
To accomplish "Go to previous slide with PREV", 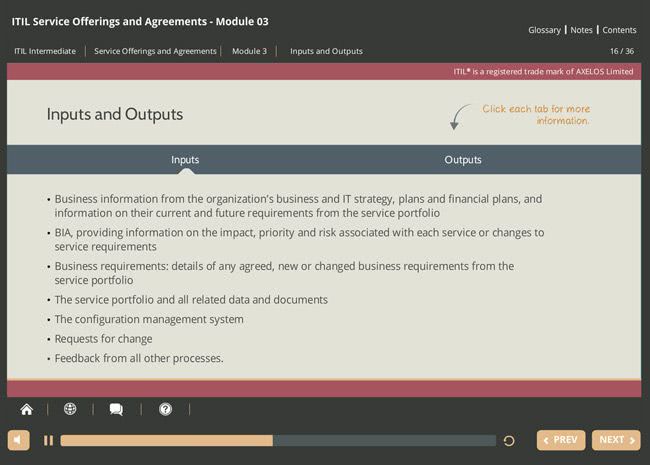I will pyautogui.click(x=561, y=440).
